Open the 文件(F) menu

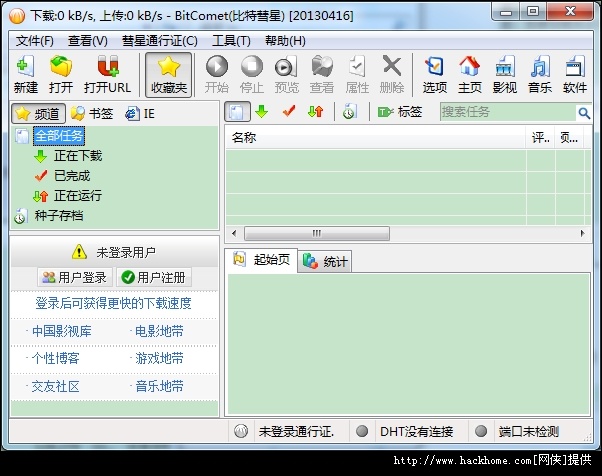pyautogui.click(x=35, y=41)
